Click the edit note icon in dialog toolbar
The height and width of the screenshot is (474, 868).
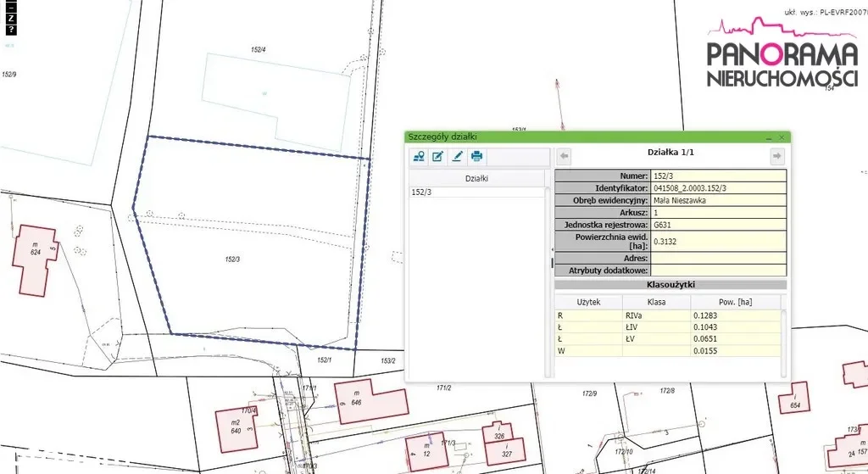(437, 156)
